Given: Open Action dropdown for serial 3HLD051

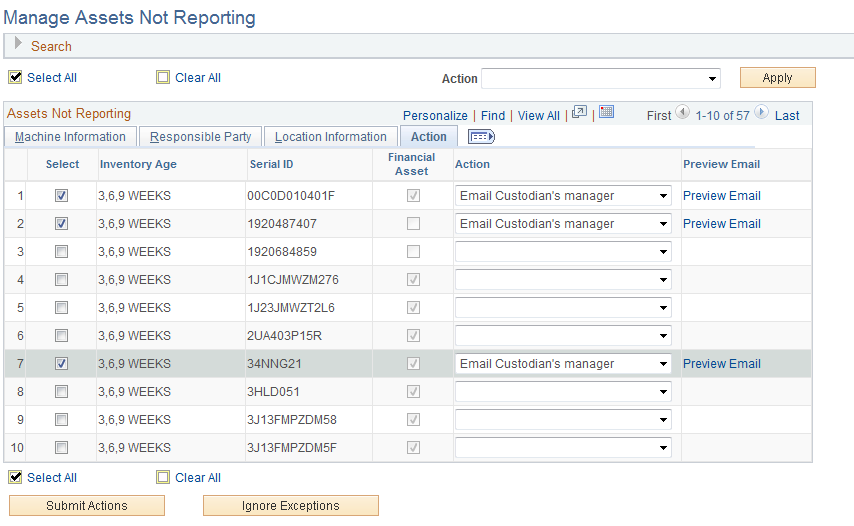Looking at the screenshot, I should pos(563,392).
